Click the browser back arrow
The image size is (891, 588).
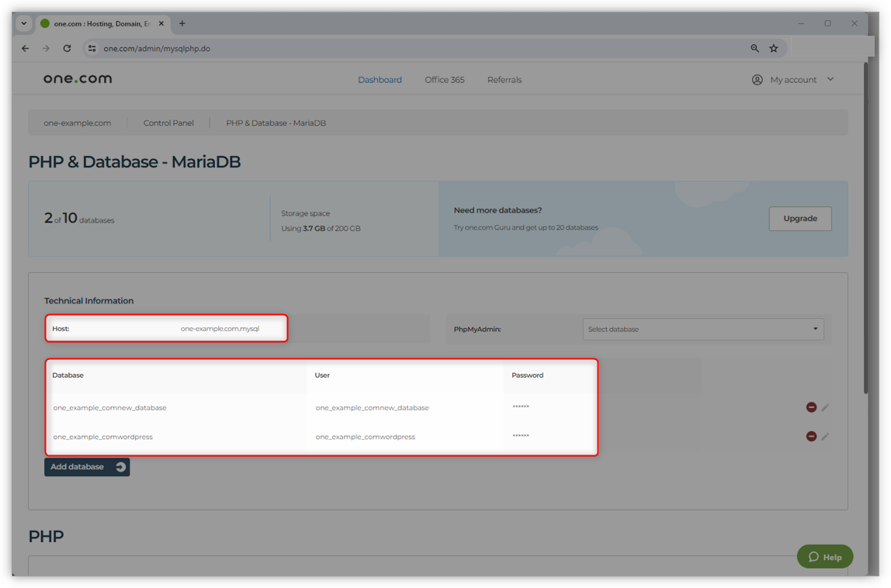[x=25, y=48]
